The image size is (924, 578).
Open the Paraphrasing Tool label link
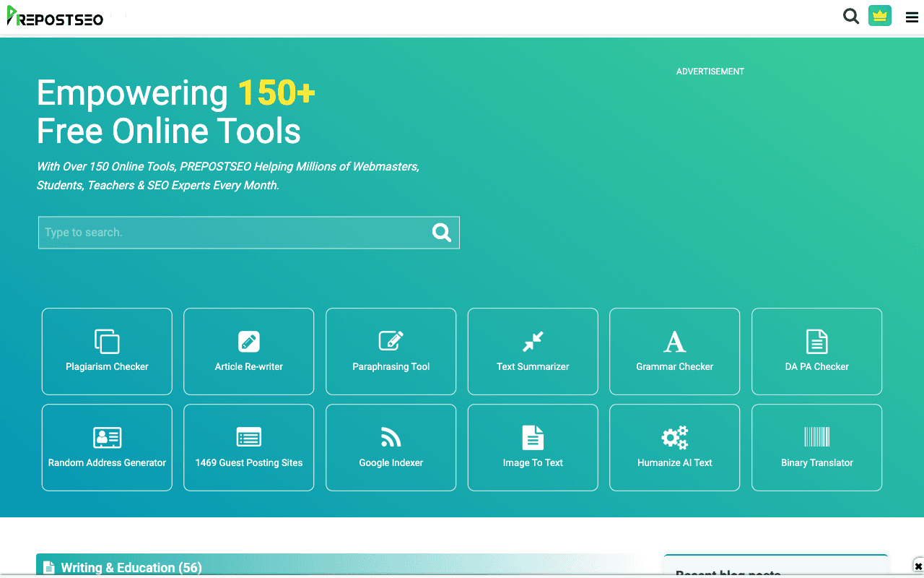pos(391,366)
